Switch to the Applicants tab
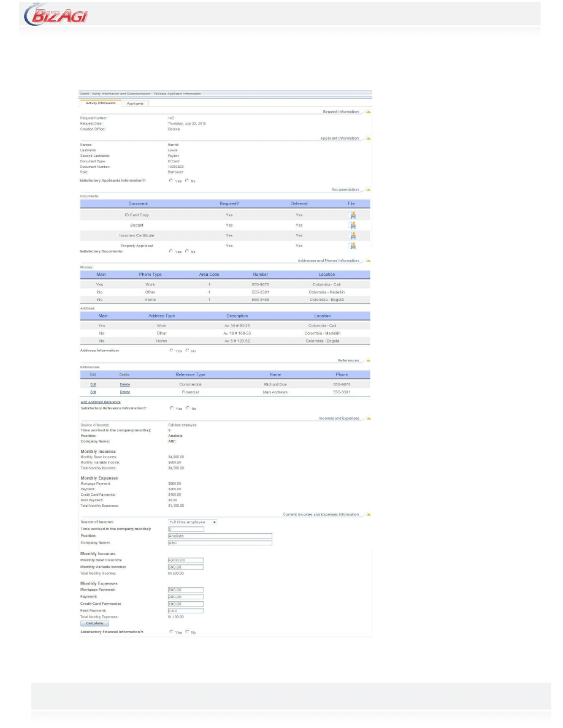Screen dimensions: 563x728 point(135,104)
